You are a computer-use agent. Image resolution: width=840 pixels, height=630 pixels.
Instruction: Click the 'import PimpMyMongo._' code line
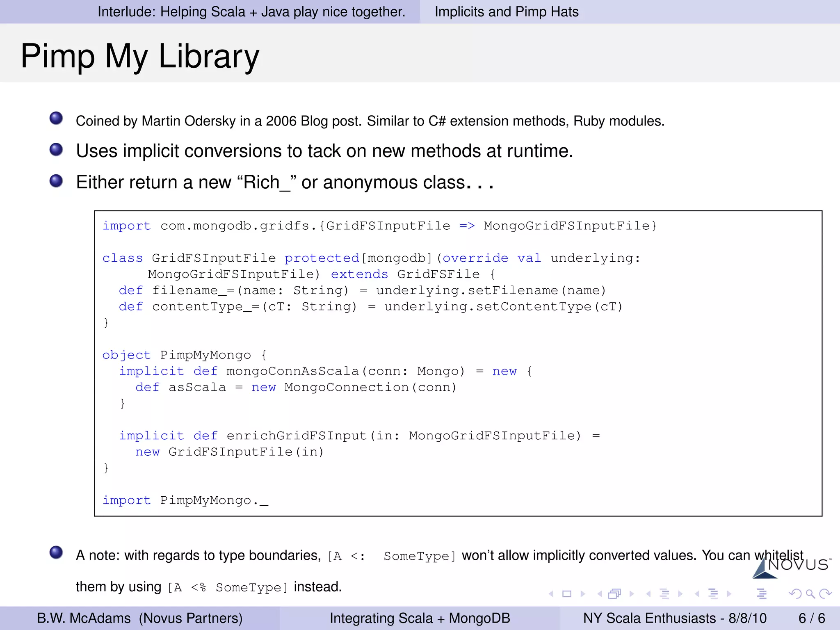tap(185, 500)
